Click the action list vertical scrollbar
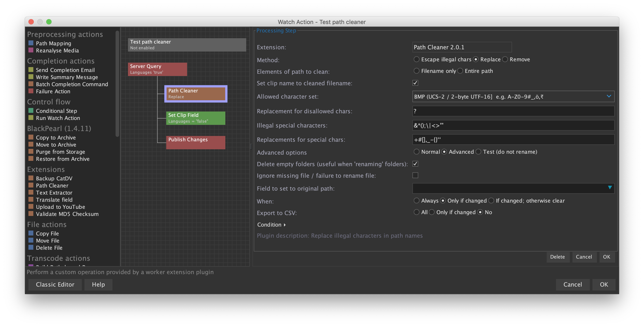This screenshot has width=644, height=327. (117, 84)
